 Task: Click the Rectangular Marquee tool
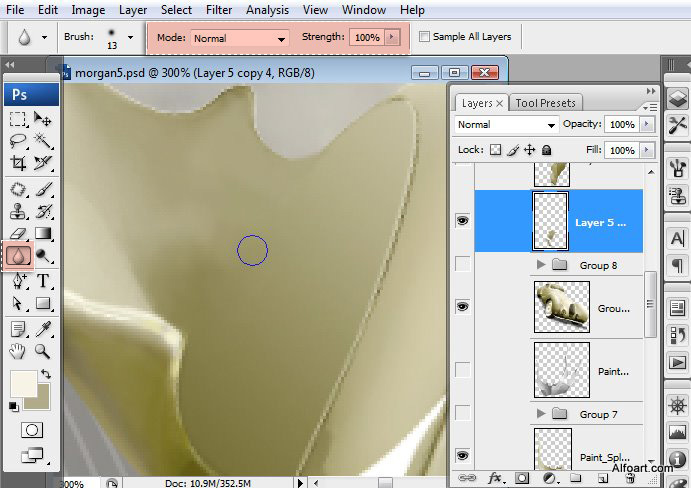[x=18, y=119]
